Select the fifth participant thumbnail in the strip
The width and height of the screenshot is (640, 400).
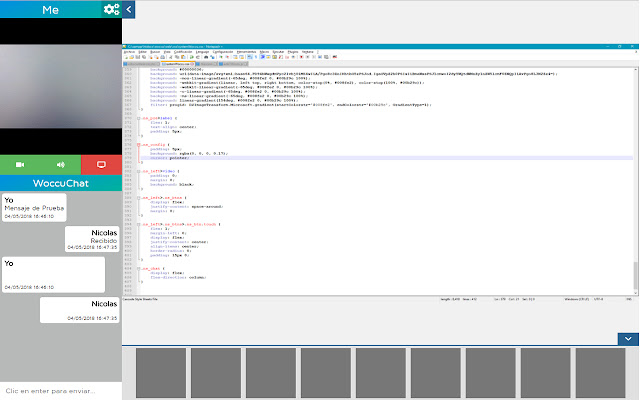tap(382, 373)
